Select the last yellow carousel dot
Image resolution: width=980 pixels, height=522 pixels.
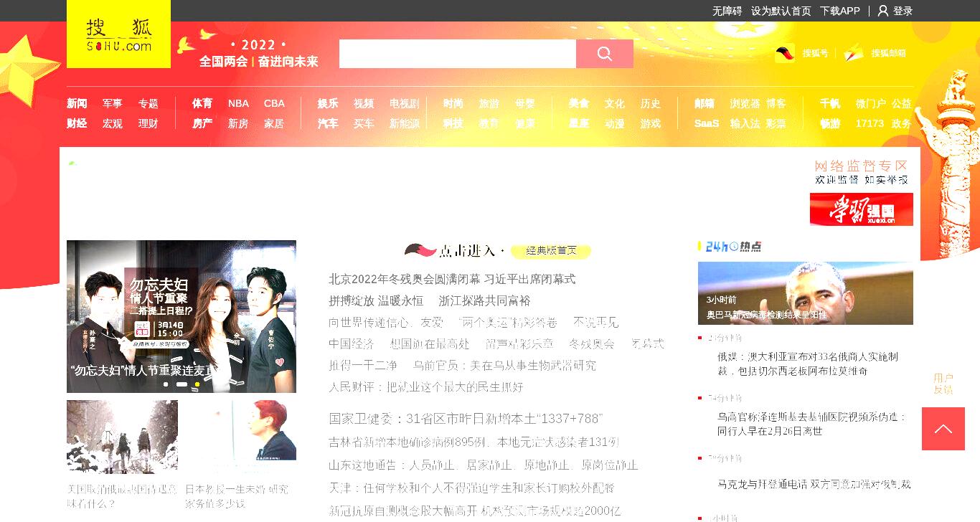click(197, 384)
